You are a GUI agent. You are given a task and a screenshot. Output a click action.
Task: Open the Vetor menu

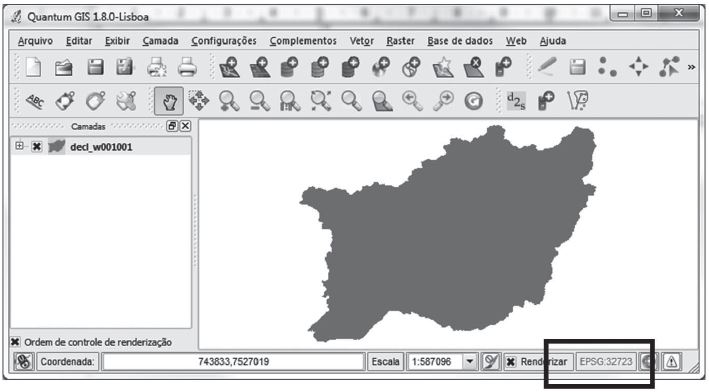tap(362, 41)
